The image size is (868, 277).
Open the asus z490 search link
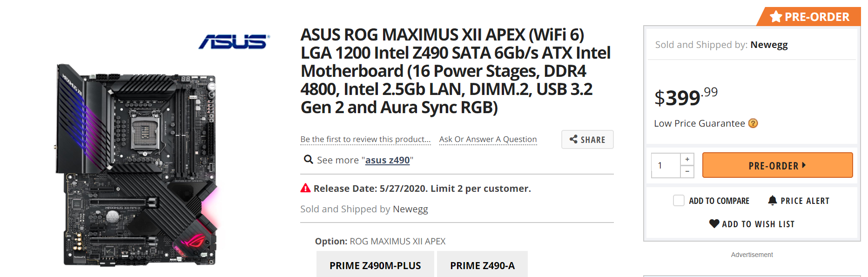click(x=387, y=160)
